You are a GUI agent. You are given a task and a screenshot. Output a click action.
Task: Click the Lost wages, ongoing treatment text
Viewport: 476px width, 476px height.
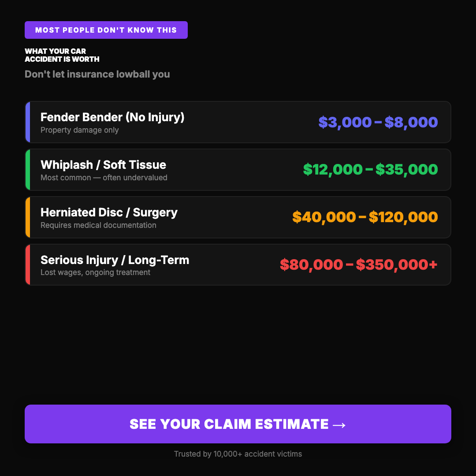pyautogui.click(x=95, y=272)
